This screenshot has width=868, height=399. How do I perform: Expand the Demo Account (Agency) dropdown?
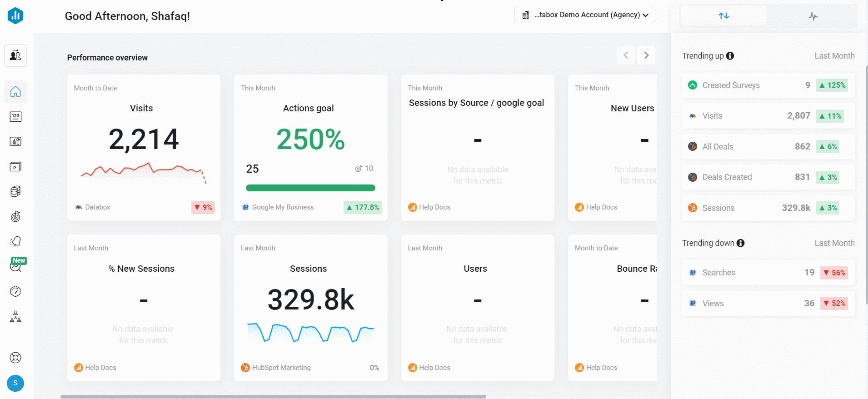(x=585, y=15)
